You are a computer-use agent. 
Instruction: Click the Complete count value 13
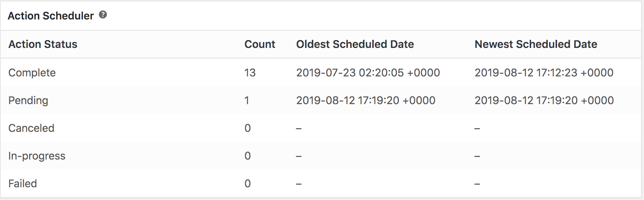[x=250, y=73]
